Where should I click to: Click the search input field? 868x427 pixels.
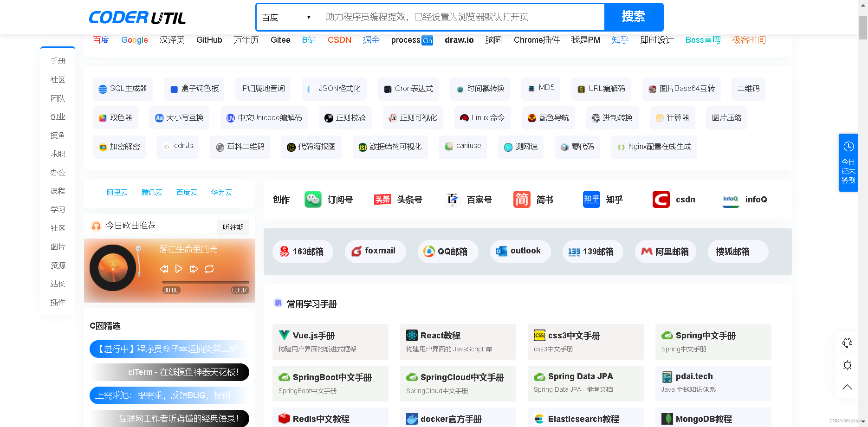(x=462, y=17)
